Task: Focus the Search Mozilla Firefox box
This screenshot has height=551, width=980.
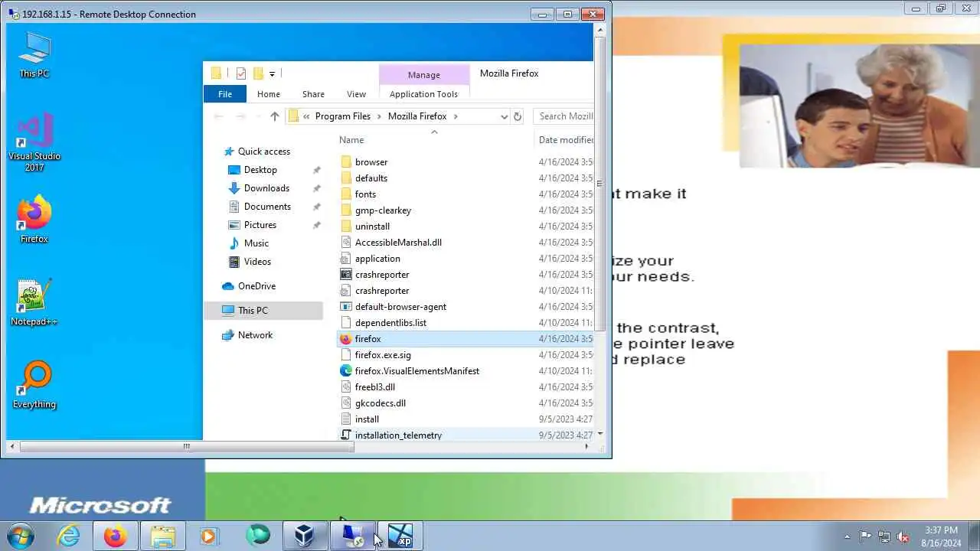Action: pos(565,116)
